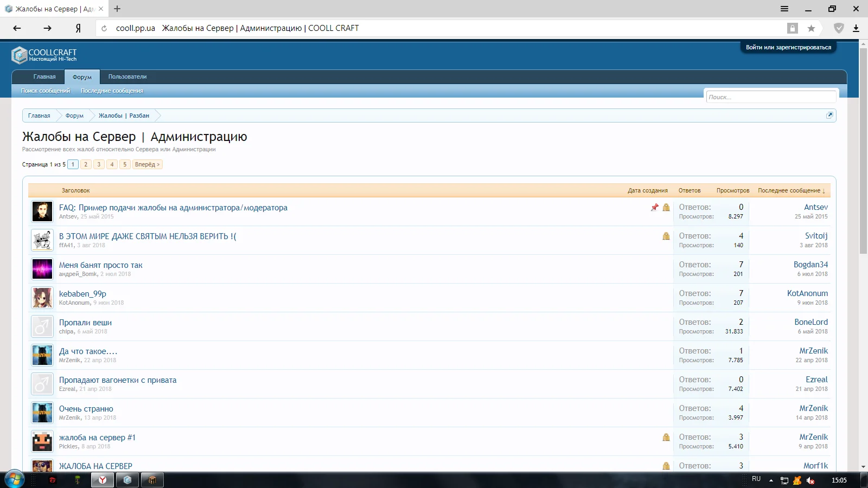Click the Yandex home logo button
Image resolution: width=868 pixels, height=488 pixels.
coord(78,28)
